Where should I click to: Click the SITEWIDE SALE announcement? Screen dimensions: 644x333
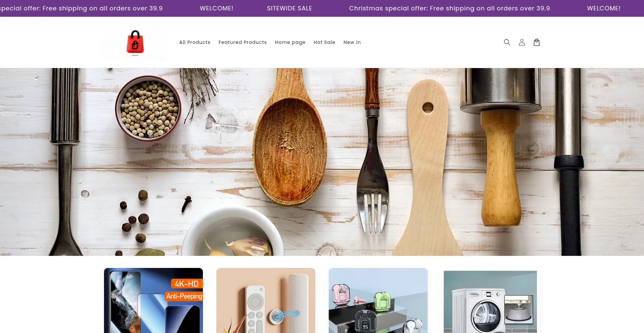click(x=289, y=8)
